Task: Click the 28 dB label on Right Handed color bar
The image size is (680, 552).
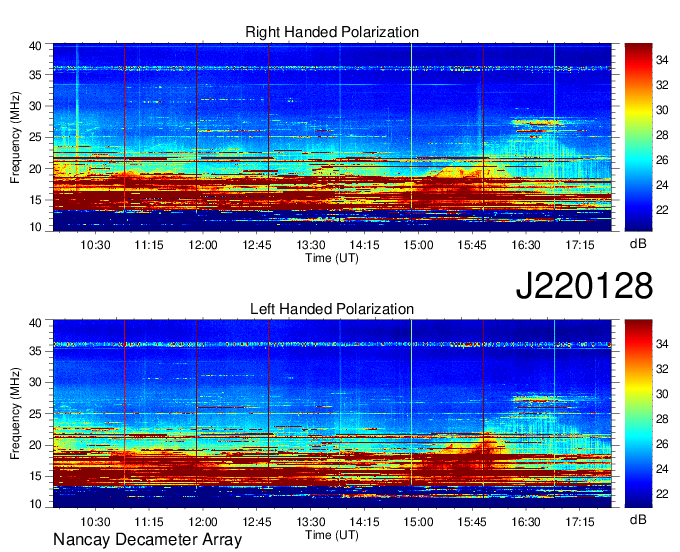Action: point(662,135)
